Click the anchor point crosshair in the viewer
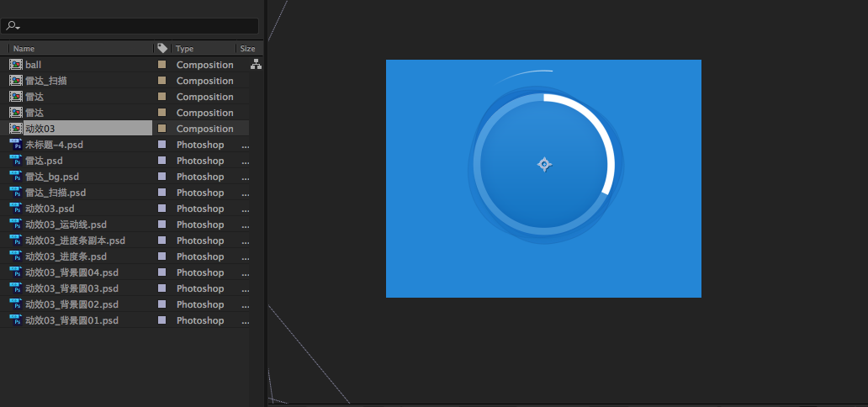This screenshot has width=868, height=407. tap(545, 165)
